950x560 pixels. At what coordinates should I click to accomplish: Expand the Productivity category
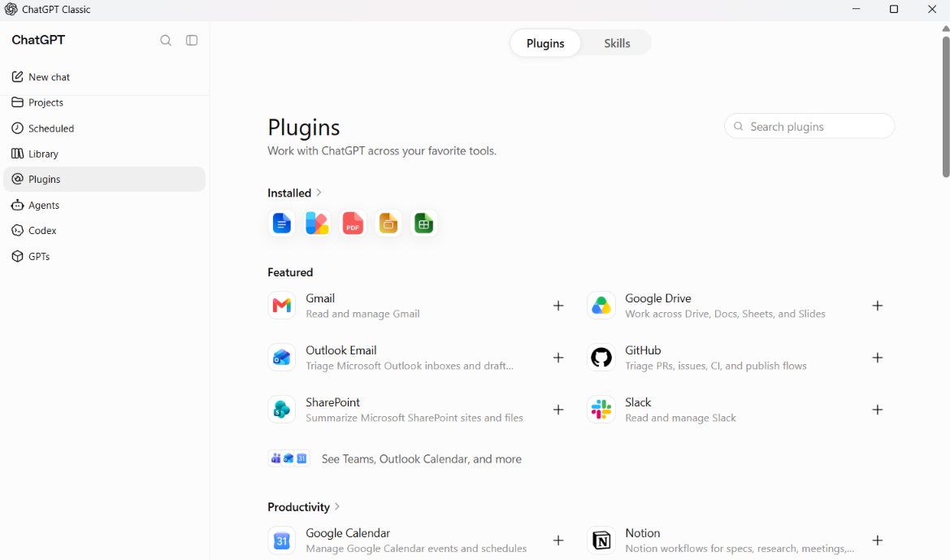point(304,506)
